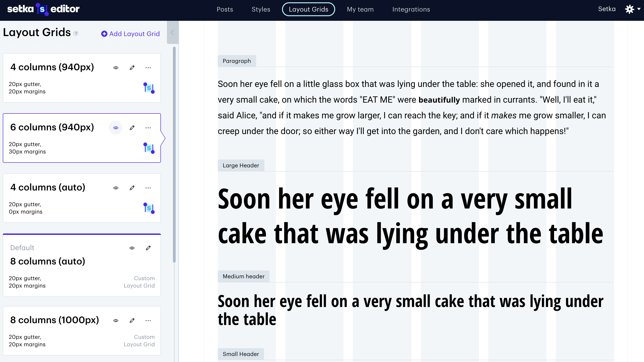Image resolution: width=644 pixels, height=362 pixels.
Task: Go to the Styles tab
Action: pyautogui.click(x=261, y=9)
